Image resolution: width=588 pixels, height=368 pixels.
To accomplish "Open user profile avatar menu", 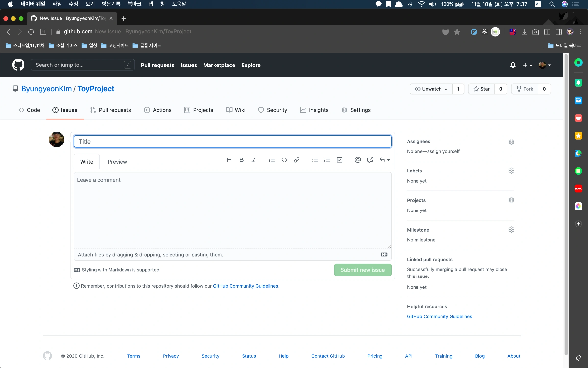I will (x=544, y=65).
